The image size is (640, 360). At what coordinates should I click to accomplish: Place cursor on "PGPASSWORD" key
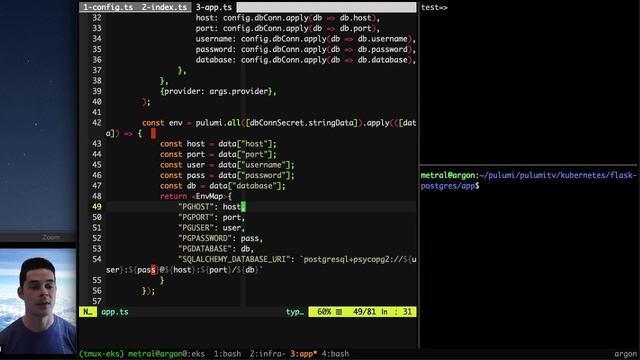pyautogui.click(x=205, y=238)
